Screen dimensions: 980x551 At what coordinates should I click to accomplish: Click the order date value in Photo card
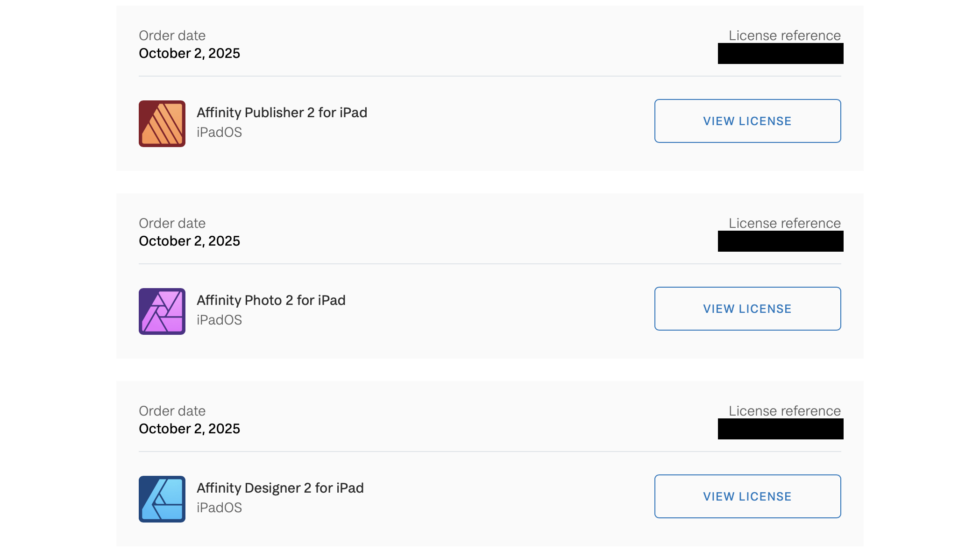[189, 241]
